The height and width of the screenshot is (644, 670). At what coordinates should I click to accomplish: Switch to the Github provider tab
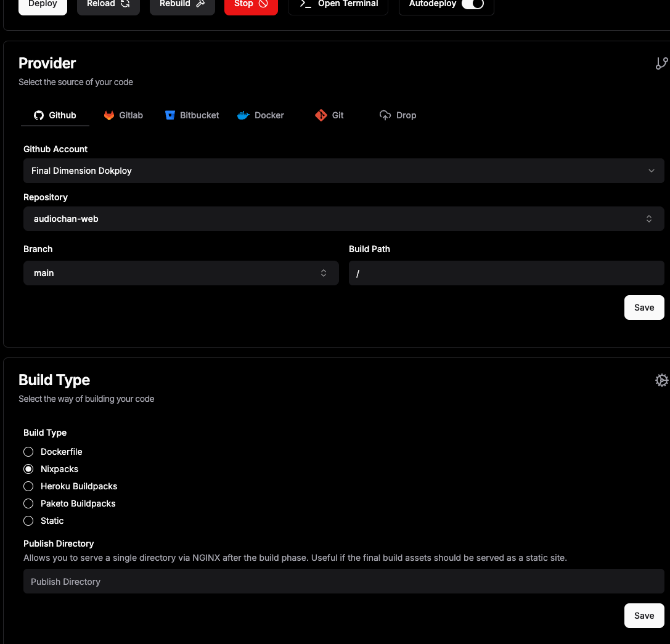55,115
